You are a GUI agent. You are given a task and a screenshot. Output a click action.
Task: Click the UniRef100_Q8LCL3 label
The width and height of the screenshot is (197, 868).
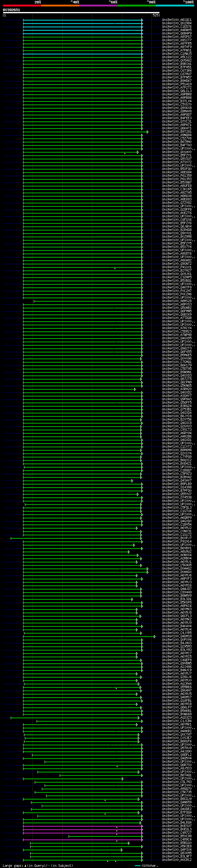[x=177, y=91]
